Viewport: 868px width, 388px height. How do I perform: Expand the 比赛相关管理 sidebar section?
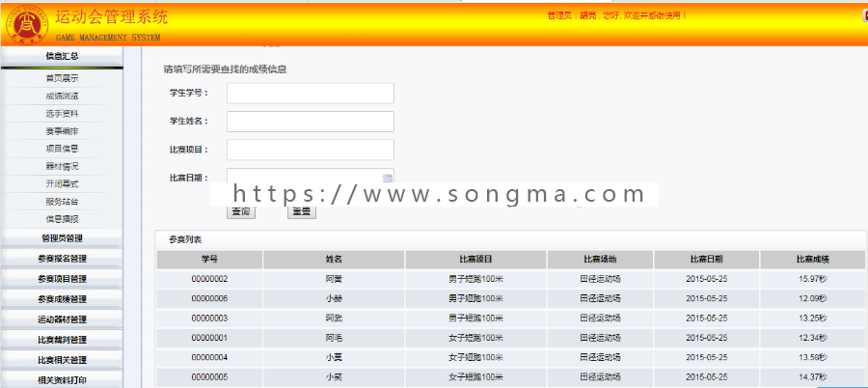[x=62, y=360]
